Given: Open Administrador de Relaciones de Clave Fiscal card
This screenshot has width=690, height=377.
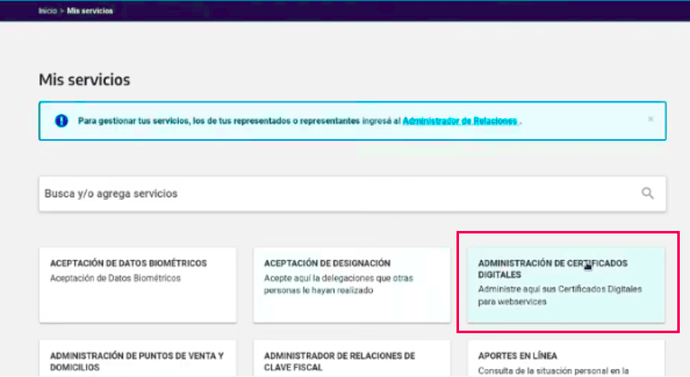Looking at the screenshot, I should (x=352, y=358).
